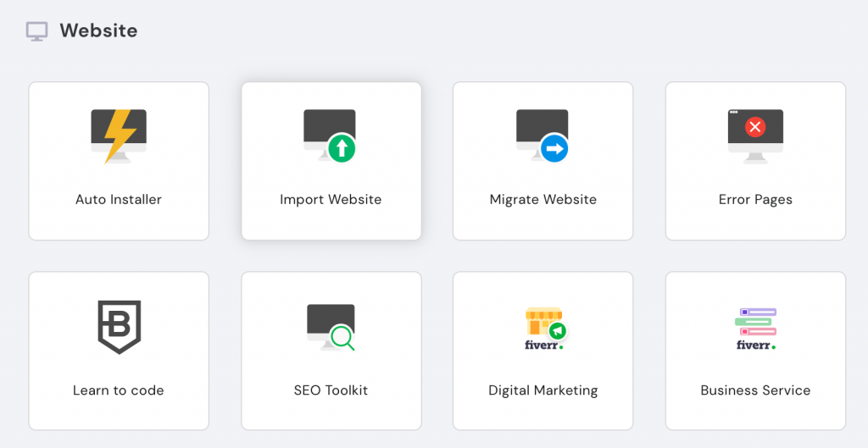This screenshot has width=868, height=448.
Task: Select the Import Website label
Action: click(331, 199)
